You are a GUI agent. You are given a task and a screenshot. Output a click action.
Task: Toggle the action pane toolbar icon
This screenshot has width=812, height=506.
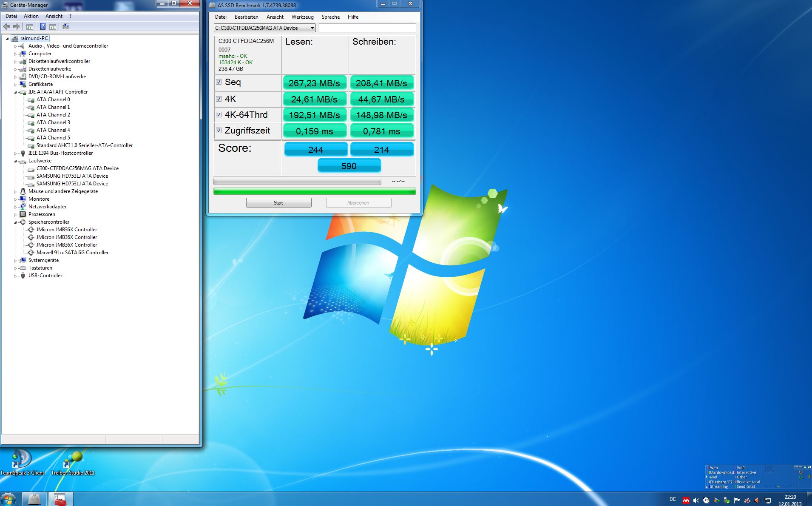pyautogui.click(x=53, y=26)
